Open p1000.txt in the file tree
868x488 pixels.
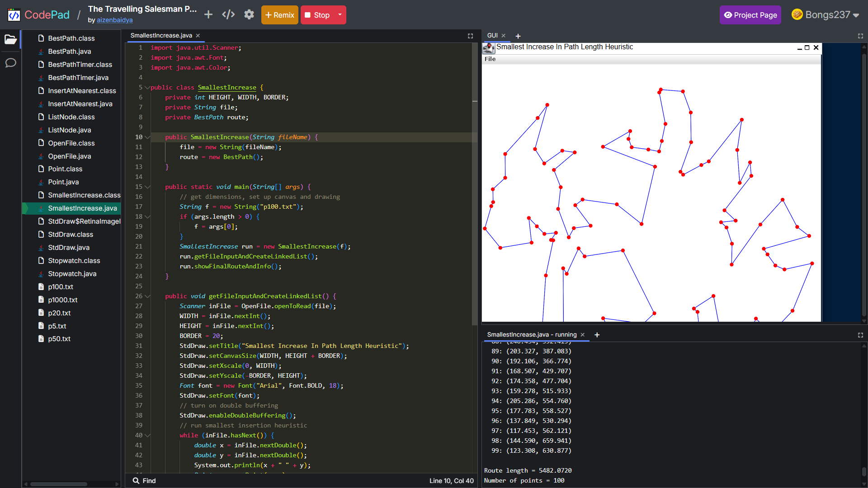63,300
